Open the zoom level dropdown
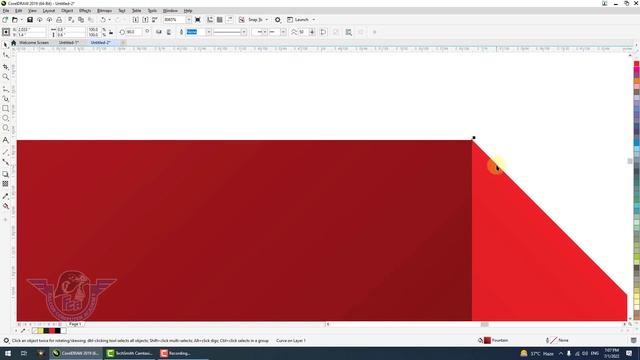This screenshot has width=640, height=360. point(189,20)
